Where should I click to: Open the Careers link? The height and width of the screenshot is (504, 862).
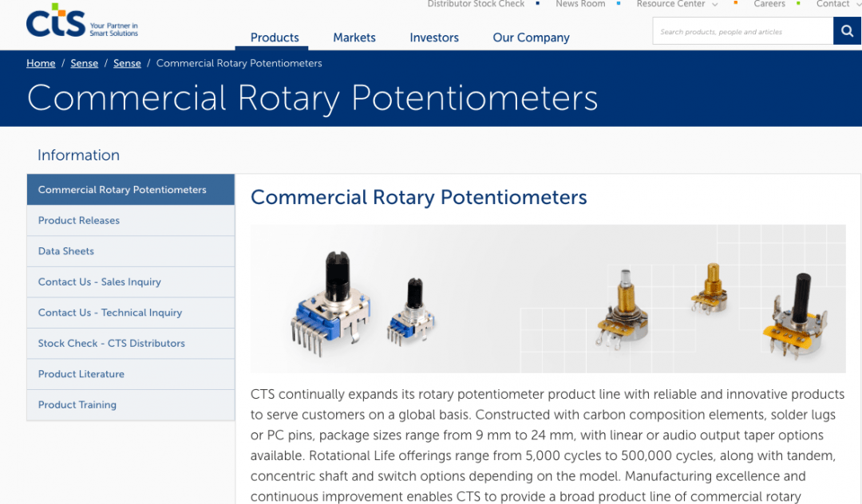click(769, 4)
